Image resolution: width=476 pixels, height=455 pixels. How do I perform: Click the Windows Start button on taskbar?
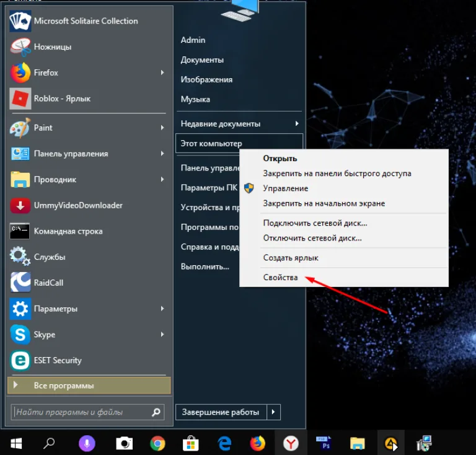pyautogui.click(x=16, y=443)
